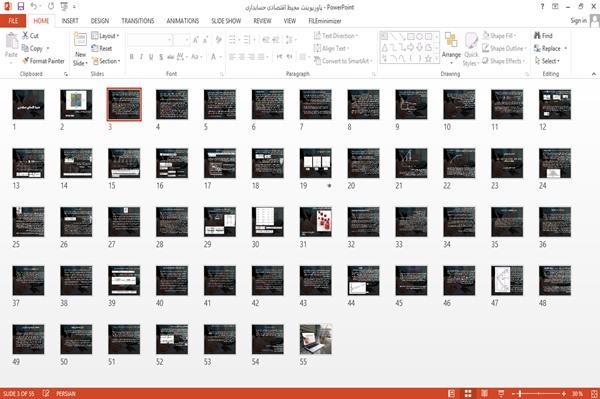
Task: Switch to the SLIDE SHOW tab
Action: pos(226,21)
